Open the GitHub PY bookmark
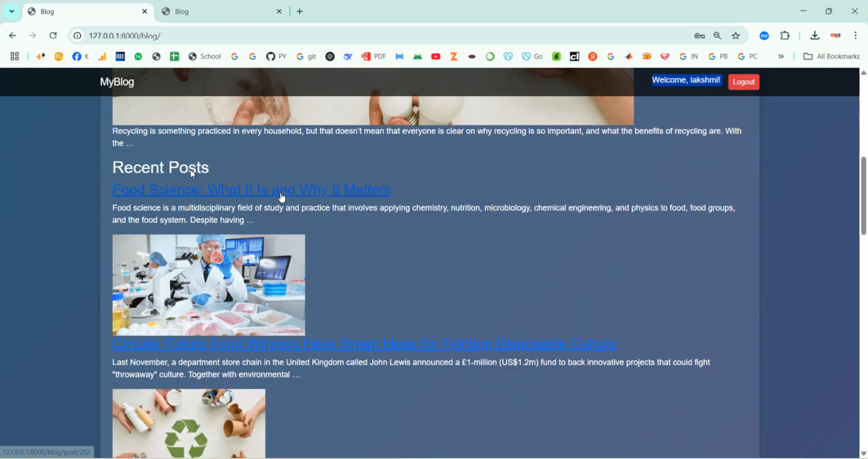This screenshot has height=459, width=868. coord(276,57)
